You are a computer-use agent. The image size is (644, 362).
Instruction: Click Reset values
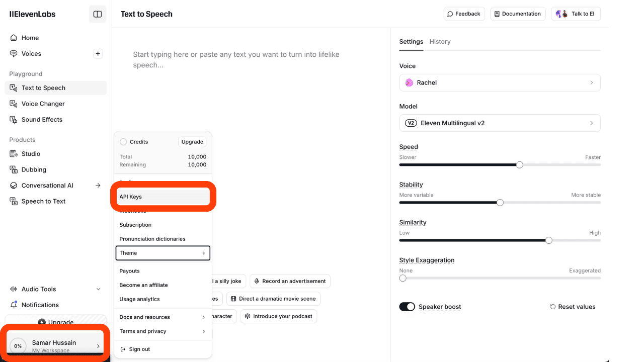point(573,307)
